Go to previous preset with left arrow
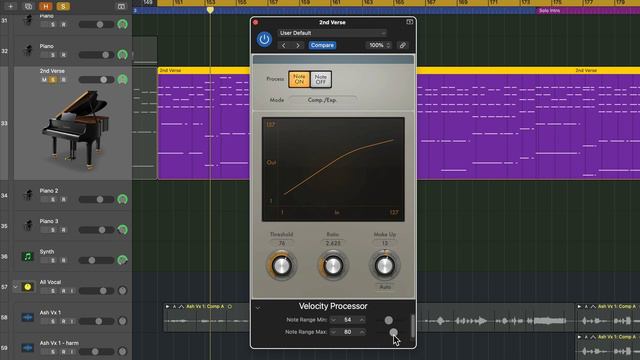The width and height of the screenshot is (640, 360). [284, 45]
